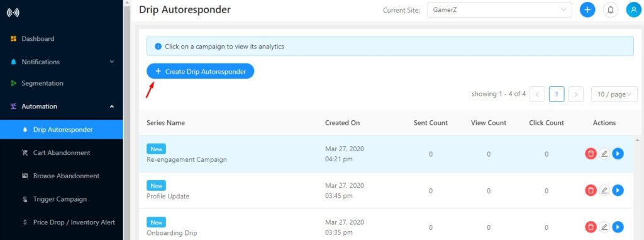This screenshot has height=240, width=644.
Task: Click the broadcast logo icon
Action: (13, 13)
